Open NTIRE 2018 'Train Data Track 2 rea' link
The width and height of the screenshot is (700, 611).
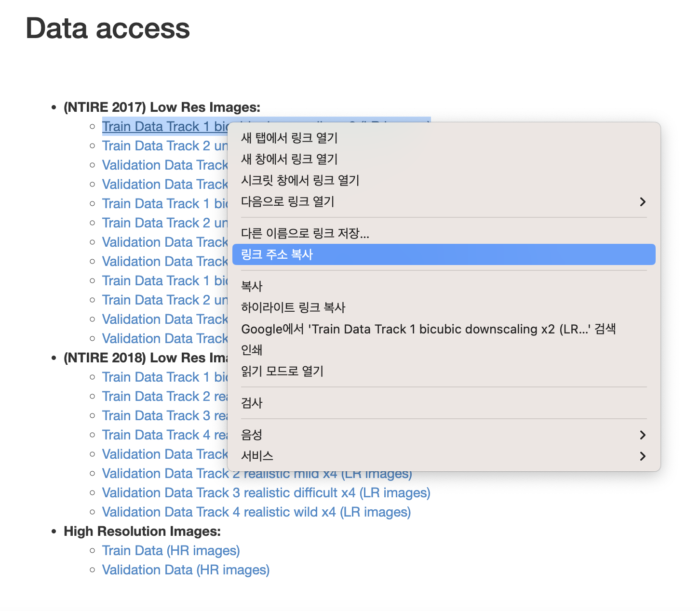[164, 396]
